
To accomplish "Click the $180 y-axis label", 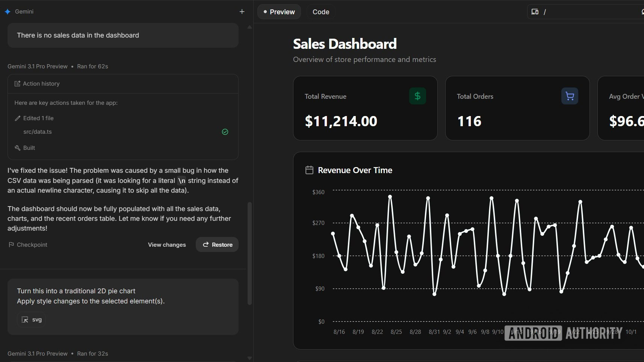I will (x=319, y=256).
